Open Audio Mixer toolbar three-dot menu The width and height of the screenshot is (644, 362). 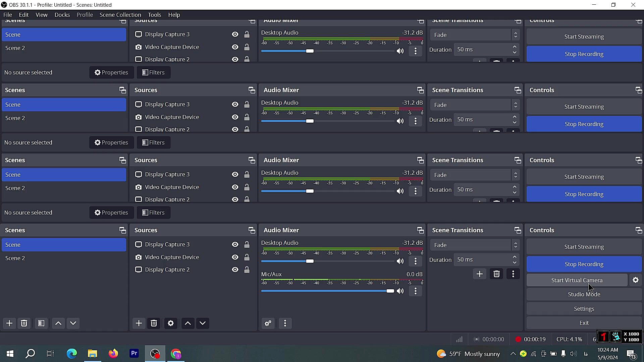[x=285, y=323]
